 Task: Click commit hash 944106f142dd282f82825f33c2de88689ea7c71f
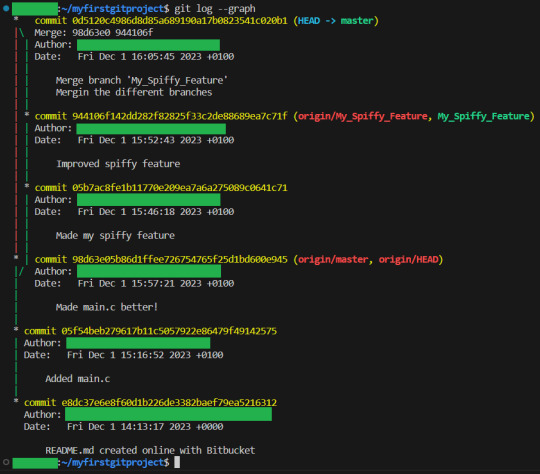[x=179, y=116]
